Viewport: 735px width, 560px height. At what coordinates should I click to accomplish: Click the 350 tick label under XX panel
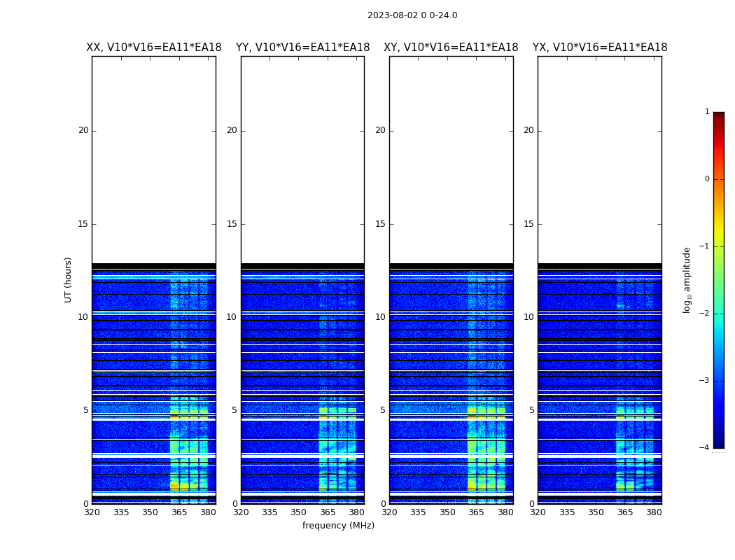(x=150, y=512)
